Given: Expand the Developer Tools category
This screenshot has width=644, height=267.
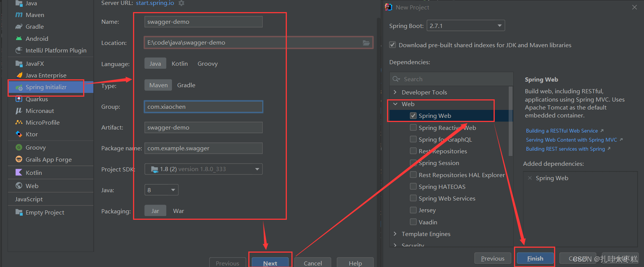Looking at the screenshot, I should click(395, 92).
